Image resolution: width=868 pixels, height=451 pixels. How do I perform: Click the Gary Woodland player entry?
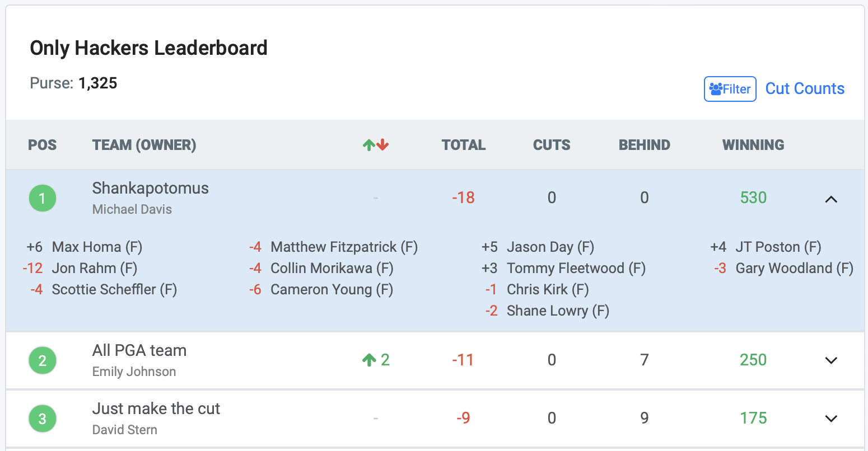794,268
